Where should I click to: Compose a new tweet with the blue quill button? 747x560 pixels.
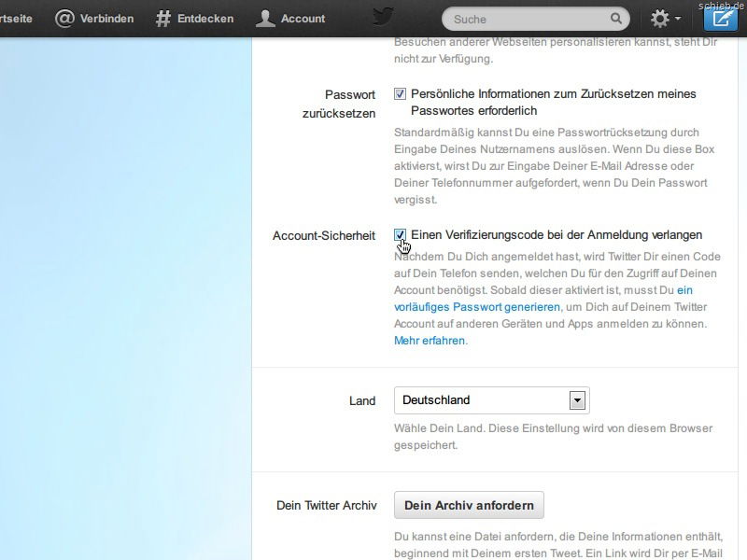coord(720,18)
